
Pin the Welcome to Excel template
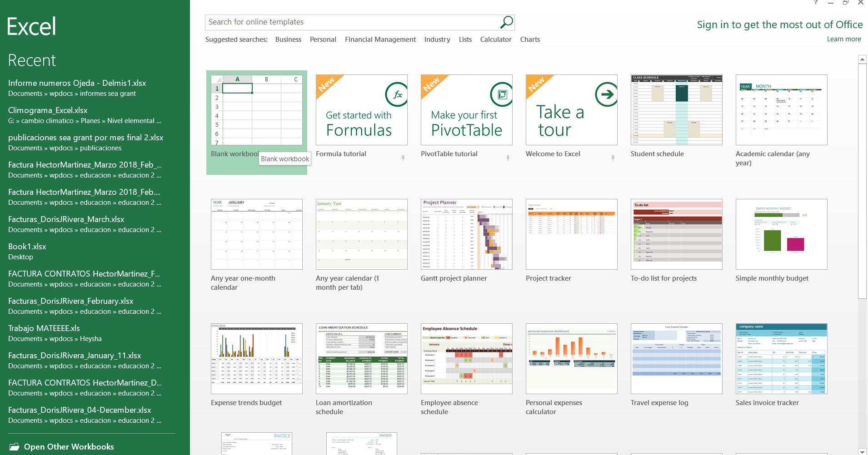(x=613, y=158)
